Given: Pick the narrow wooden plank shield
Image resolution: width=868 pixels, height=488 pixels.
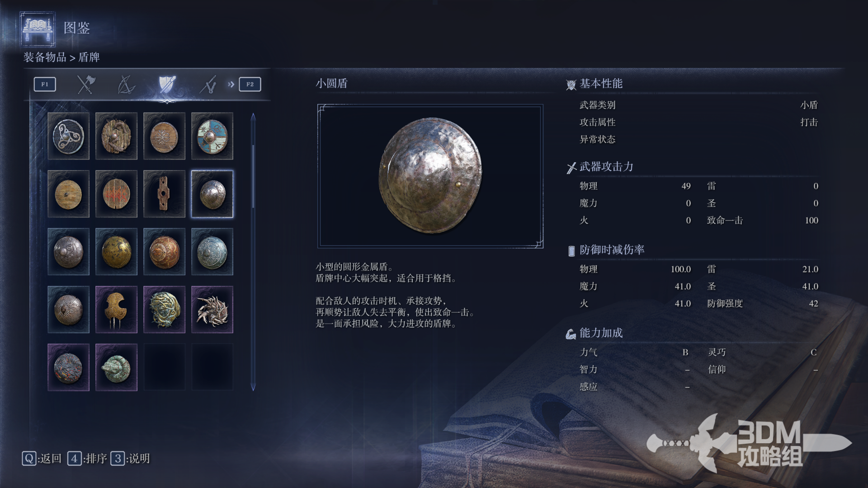Looking at the screenshot, I should click(164, 194).
